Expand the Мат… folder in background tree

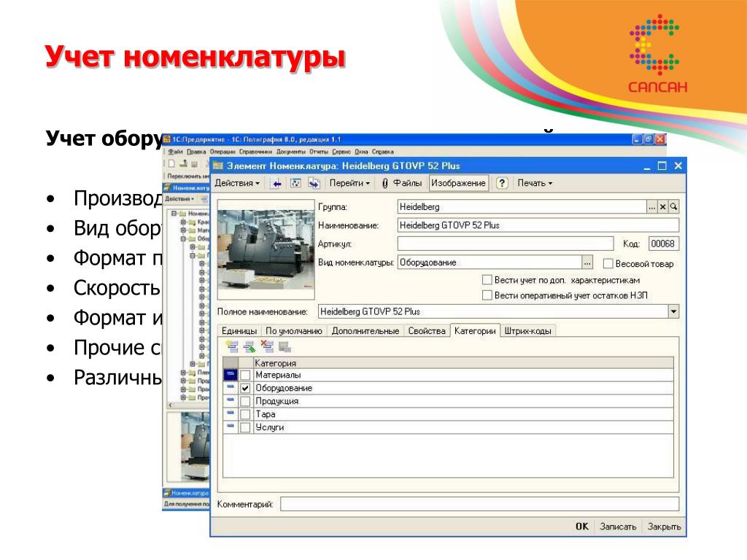click(183, 230)
